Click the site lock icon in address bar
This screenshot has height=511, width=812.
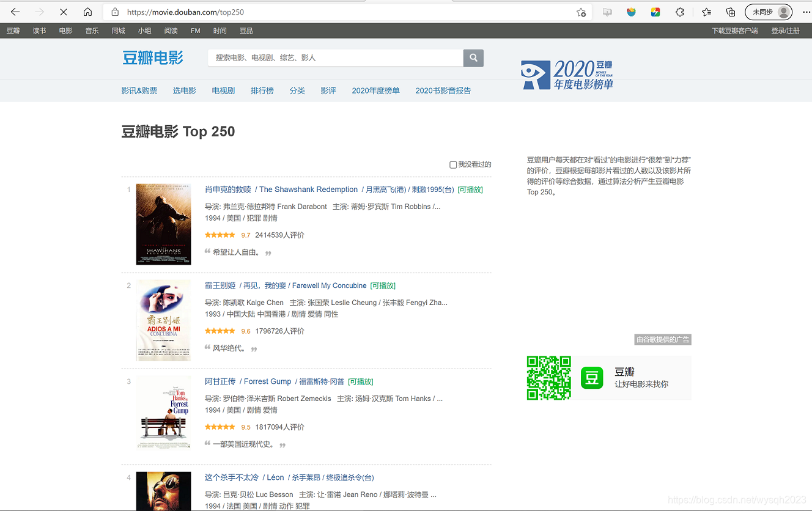click(x=115, y=12)
